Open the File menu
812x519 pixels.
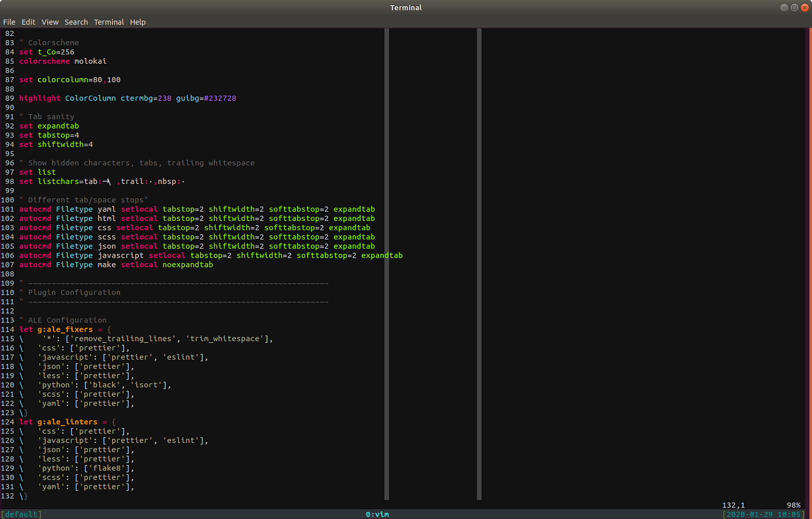(9, 22)
